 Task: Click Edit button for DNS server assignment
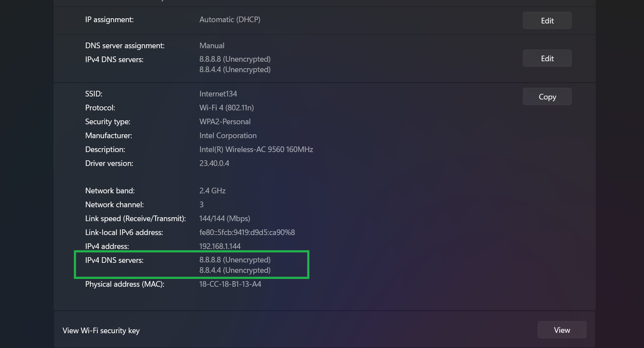tap(547, 58)
